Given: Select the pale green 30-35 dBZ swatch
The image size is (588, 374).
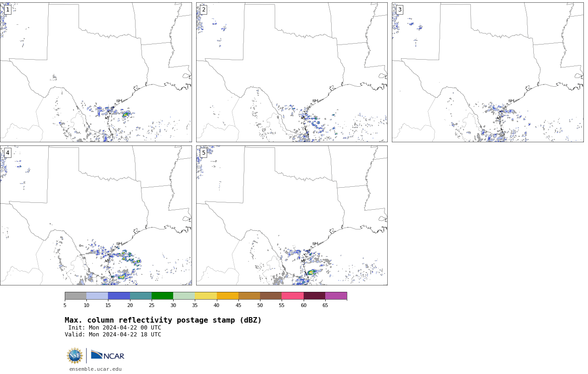Looking at the screenshot, I should click(184, 296).
